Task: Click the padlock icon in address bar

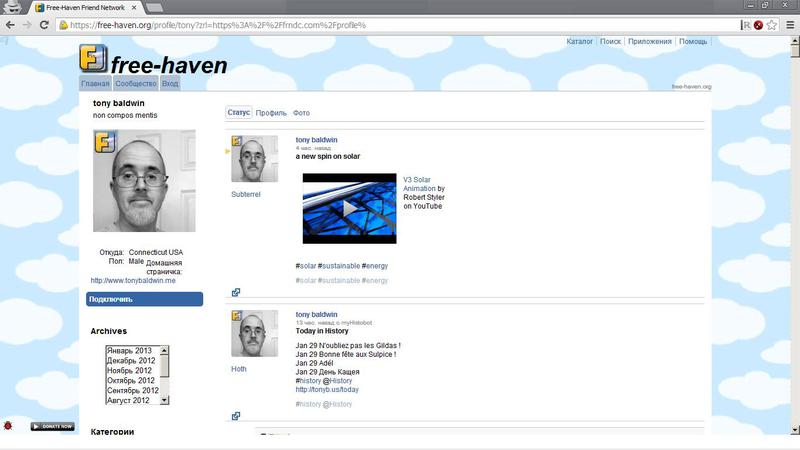Action: coord(63,25)
